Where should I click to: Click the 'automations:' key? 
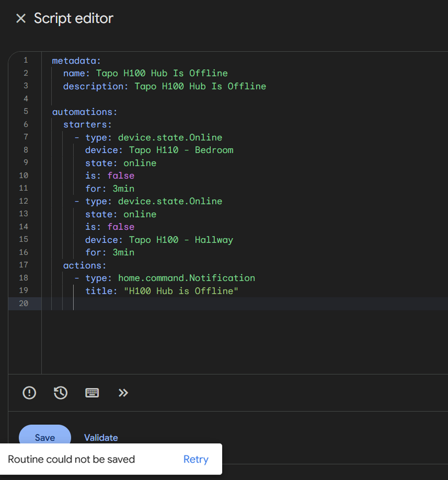(85, 112)
